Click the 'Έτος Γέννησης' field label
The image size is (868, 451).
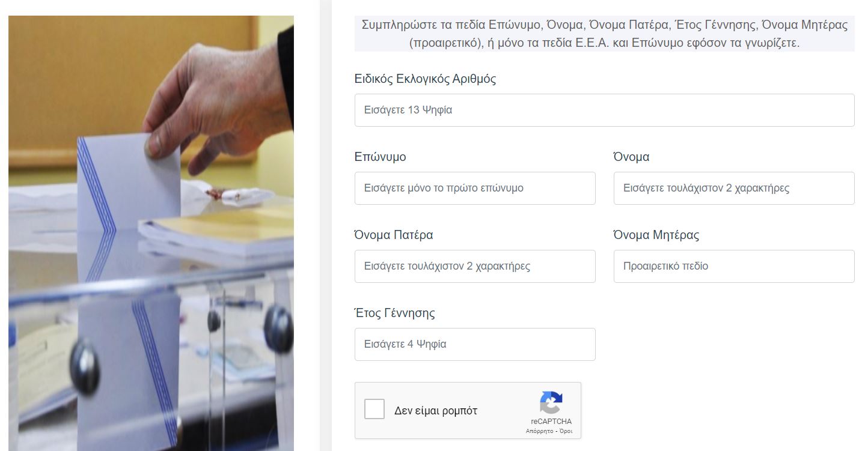pyautogui.click(x=394, y=313)
